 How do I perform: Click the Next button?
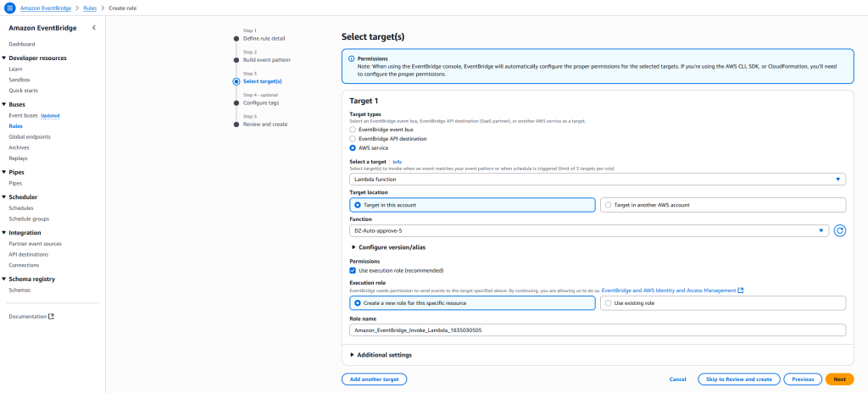[839, 379]
